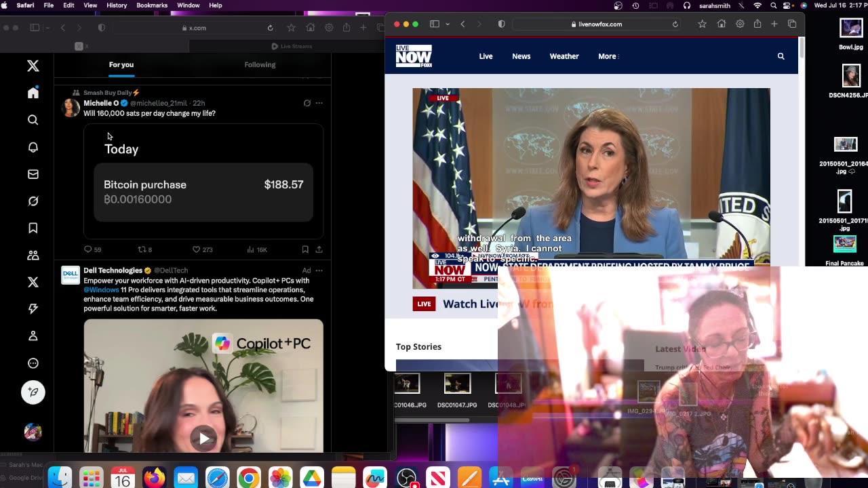Image resolution: width=868 pixels, height=488 pixels.
Task: Like Michelle O's post with 273 likes
Action: (x=202, y=249)
